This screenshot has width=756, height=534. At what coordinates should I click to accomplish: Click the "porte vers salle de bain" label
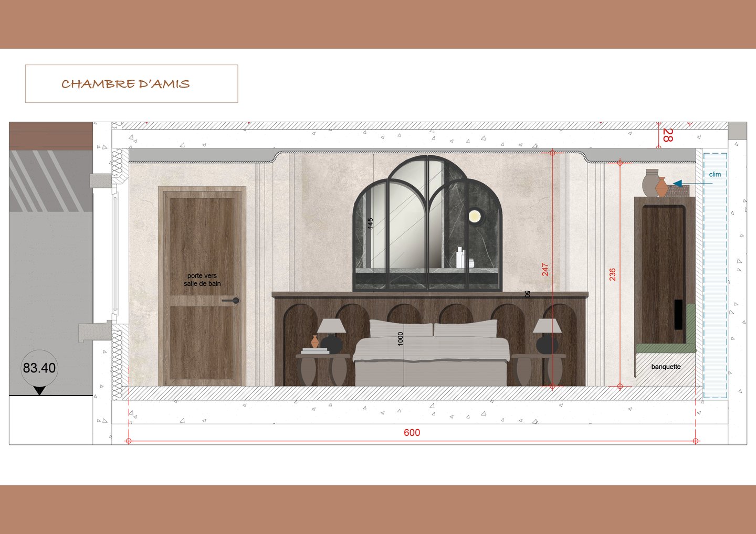202,280
